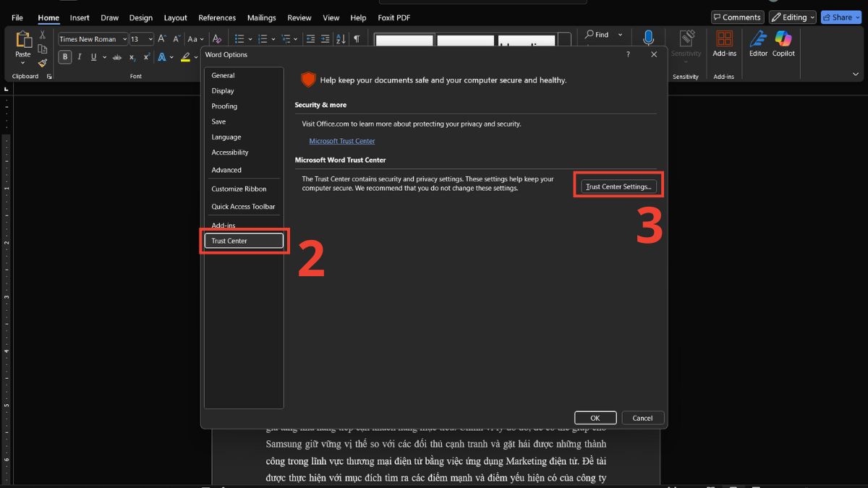This screenshot has width=868, height=488.
Task: Apply strikethrough to selected text
Action: click(116, 56)
